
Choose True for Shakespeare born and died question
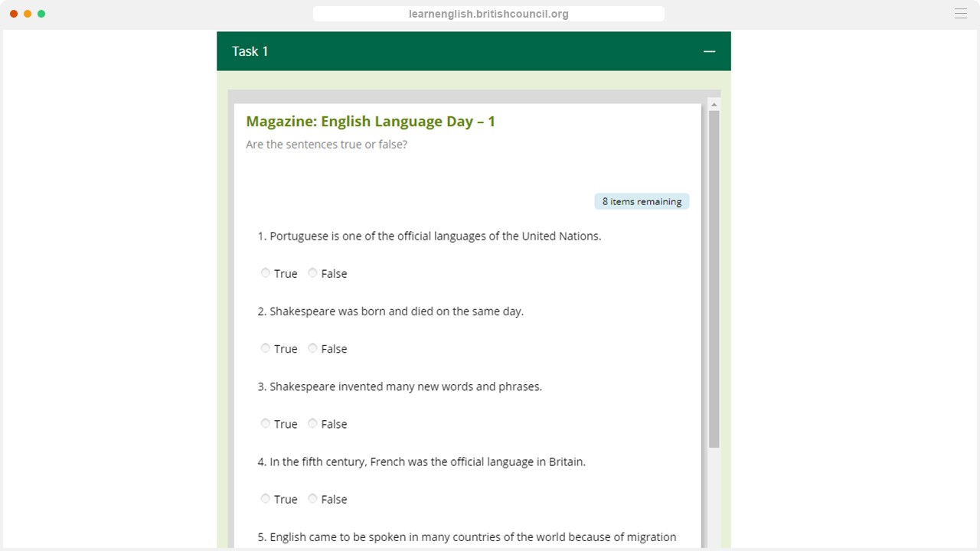pyautogui.click(x=266, y=348)
